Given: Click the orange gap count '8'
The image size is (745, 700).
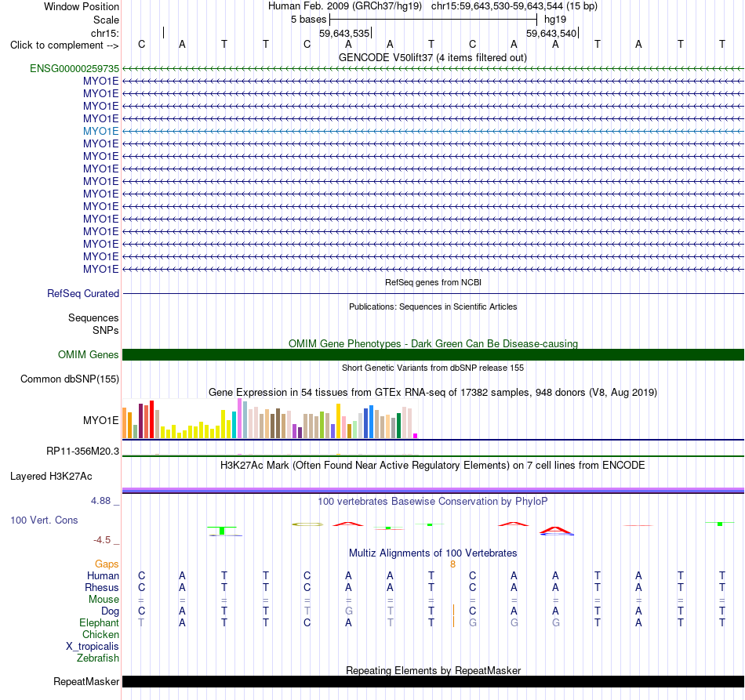Looking at the screenshot, I should coord(452,564).
